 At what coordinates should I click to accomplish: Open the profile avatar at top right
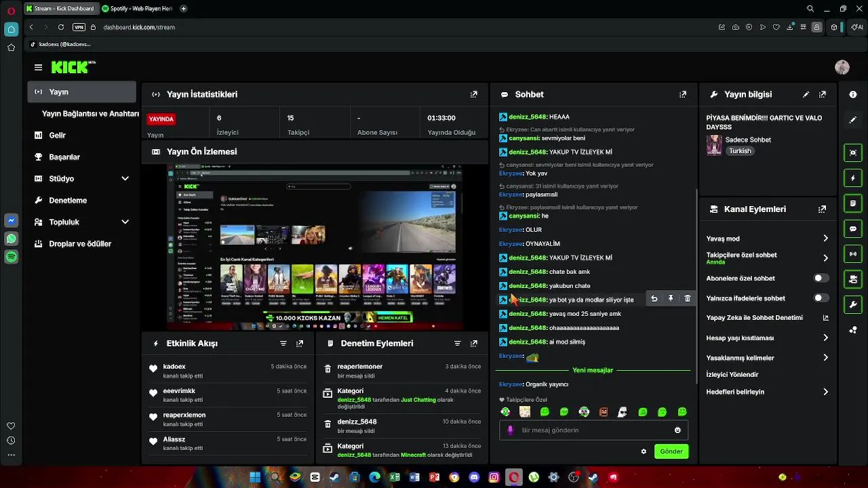pyautogui.click(x=842, y=67)
